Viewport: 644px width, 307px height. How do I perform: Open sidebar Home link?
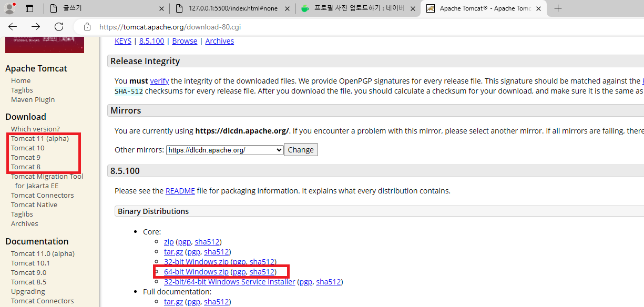point(21,80)
